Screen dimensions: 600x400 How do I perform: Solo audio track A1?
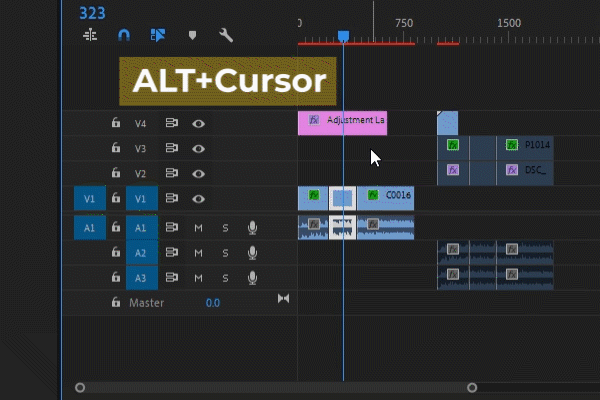tap(225, 228)
